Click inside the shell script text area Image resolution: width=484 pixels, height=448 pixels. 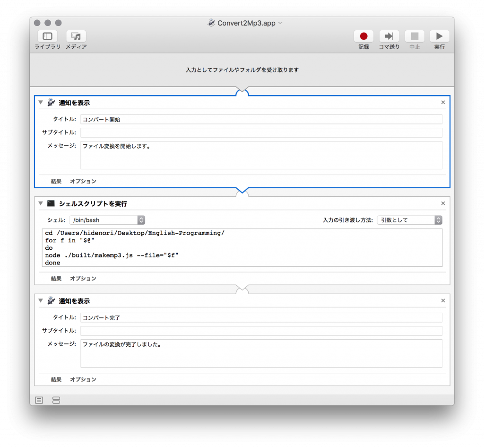point(242,248)
